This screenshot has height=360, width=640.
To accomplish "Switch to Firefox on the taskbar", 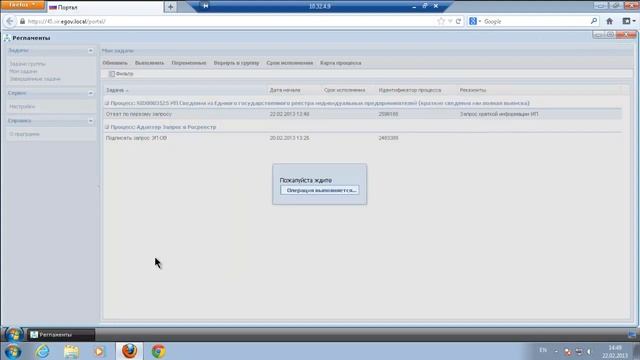I will pos(129,351).
